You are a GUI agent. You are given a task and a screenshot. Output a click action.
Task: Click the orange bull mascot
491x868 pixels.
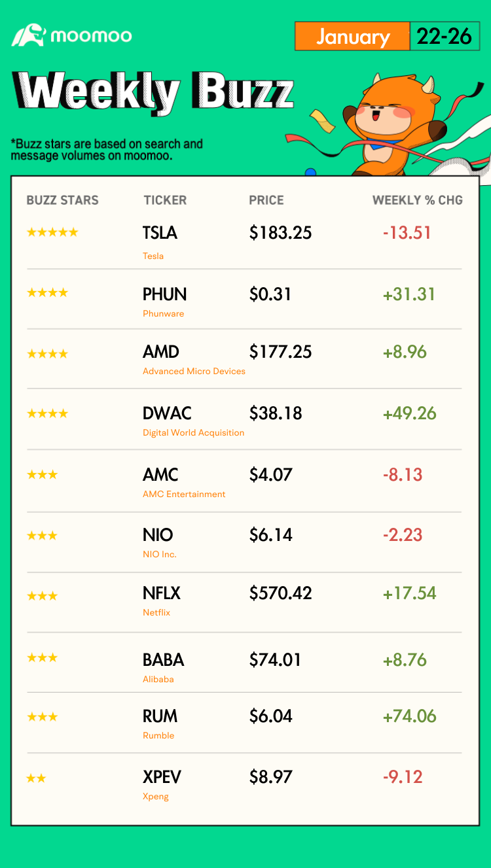click(393, 124)
